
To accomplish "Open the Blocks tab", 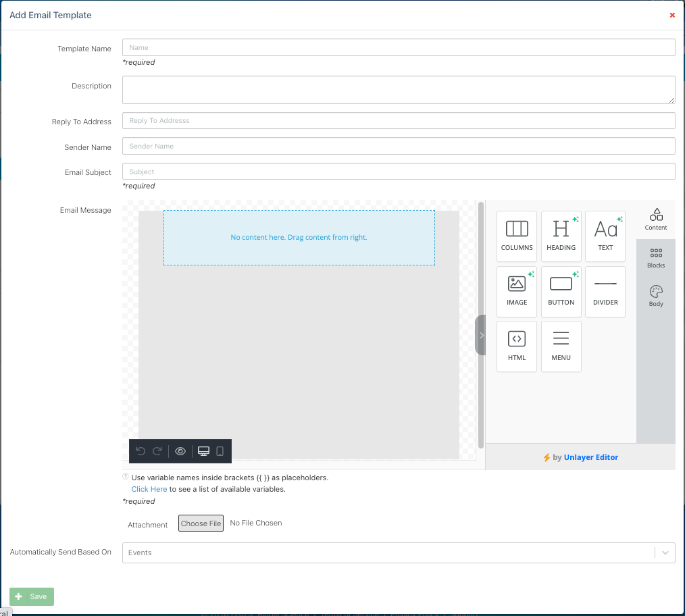I will pos(656,257).
